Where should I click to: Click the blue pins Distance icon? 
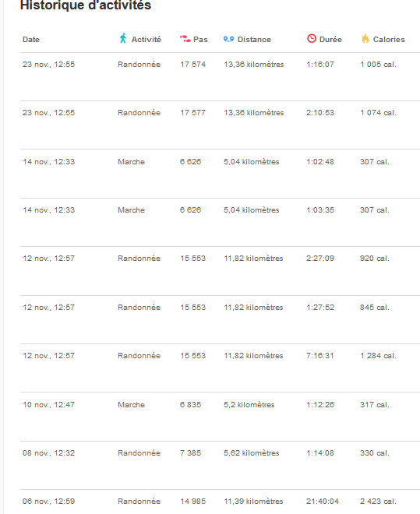coord(228,39)
